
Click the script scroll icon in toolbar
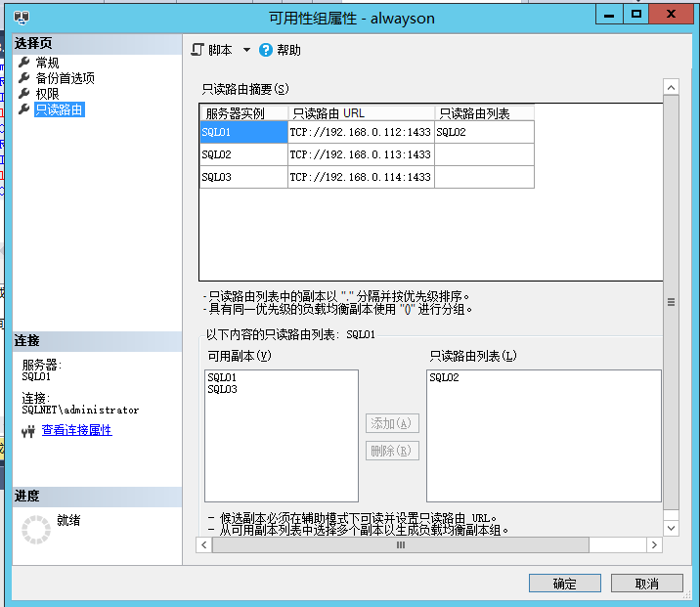(197, 50)
